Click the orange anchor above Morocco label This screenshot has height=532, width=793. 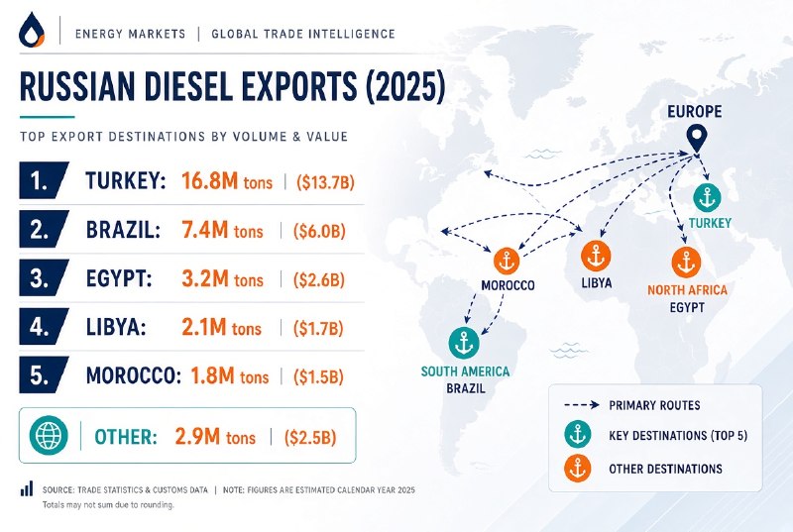pos(507,262)
